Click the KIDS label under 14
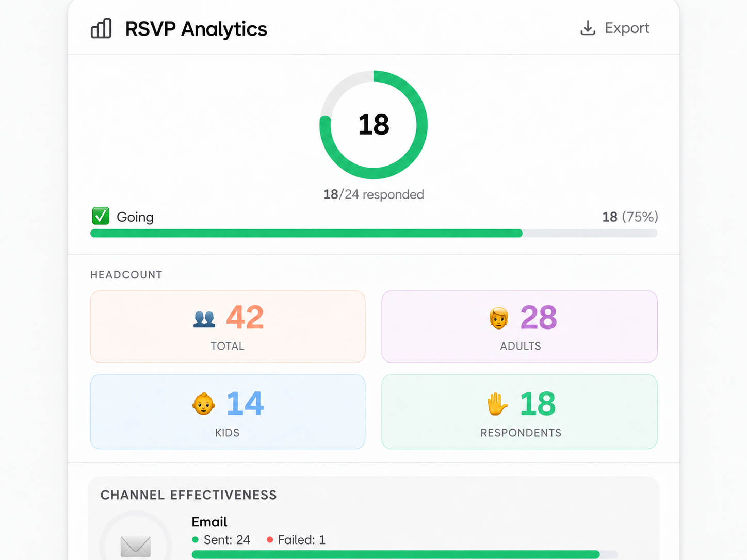 pos(228,433)
